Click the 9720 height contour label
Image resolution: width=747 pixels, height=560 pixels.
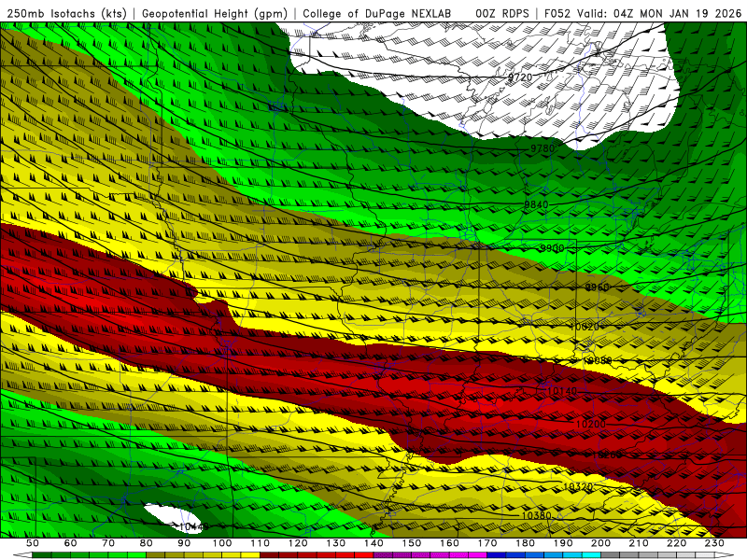pos(520,77)
